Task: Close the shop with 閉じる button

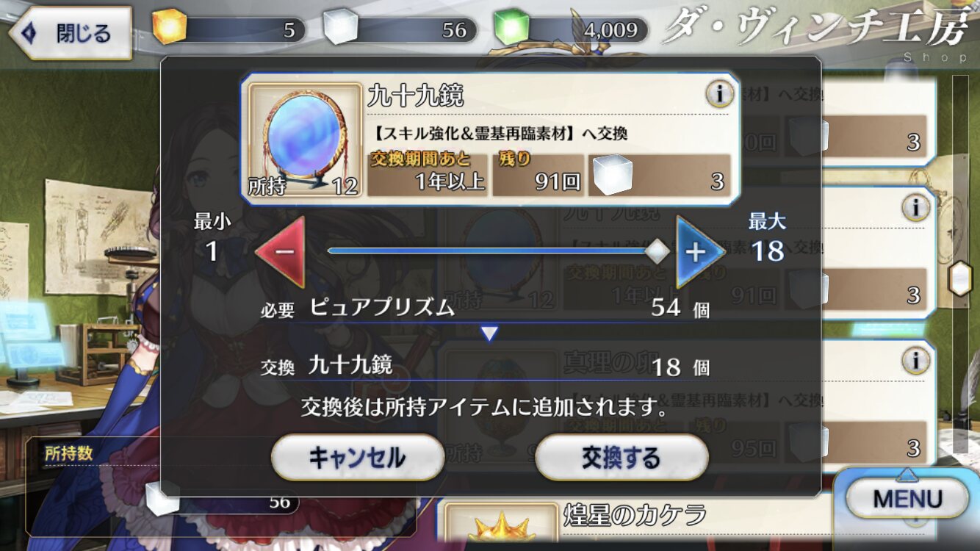Action: 71,33
